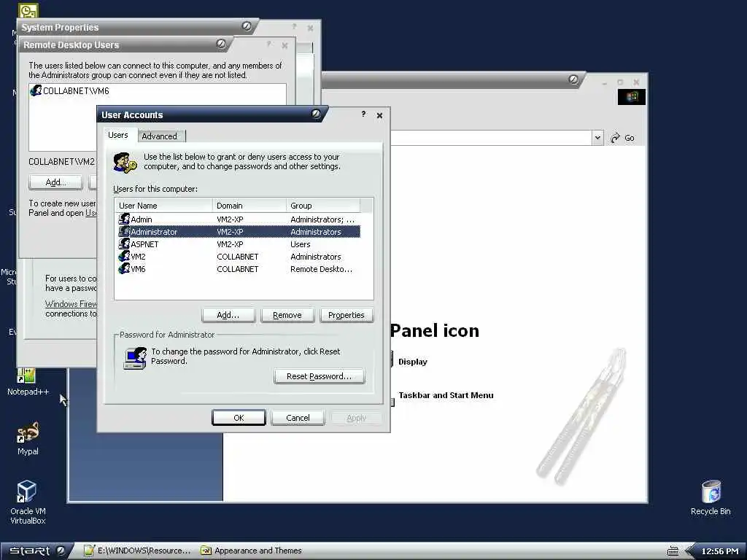
Task: Click the pin icon in Control Panel title bar
Action: tap(573, 79)
